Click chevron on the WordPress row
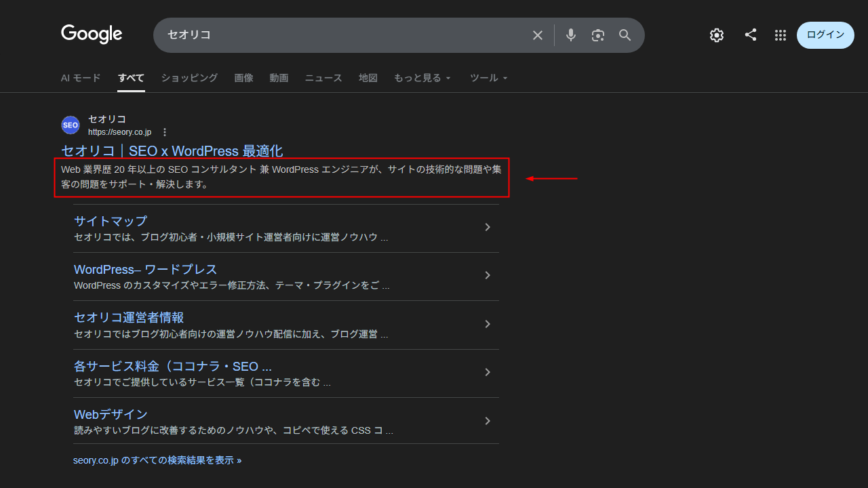868x488 pixels. 487,275
